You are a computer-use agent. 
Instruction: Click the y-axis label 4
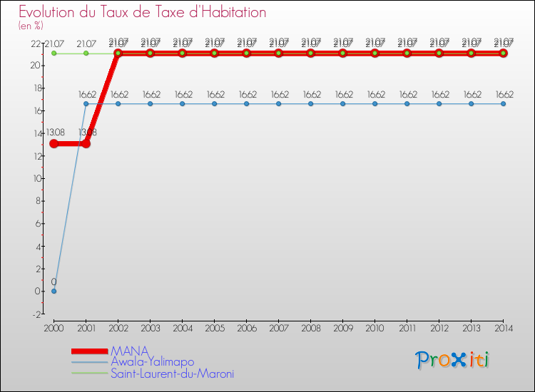(x=39, y=246)
